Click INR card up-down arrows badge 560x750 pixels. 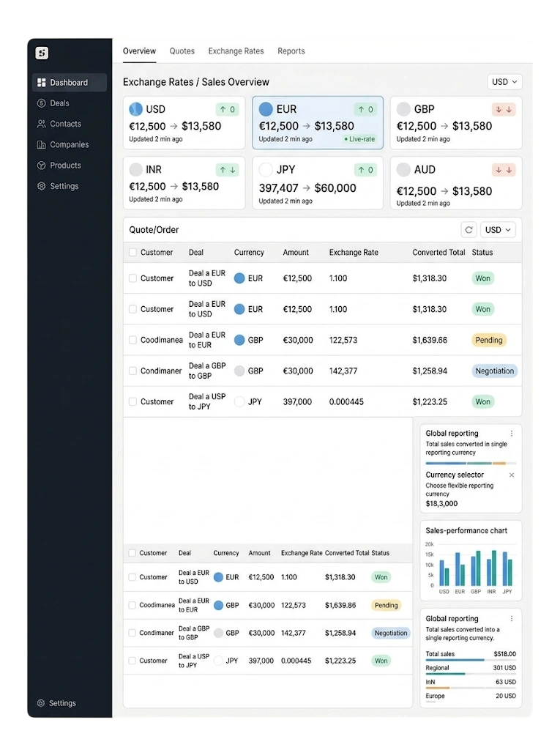pos(227,170)
